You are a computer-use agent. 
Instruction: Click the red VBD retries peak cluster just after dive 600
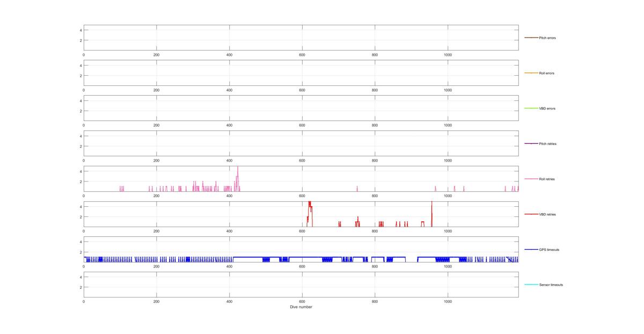click(x=310, y=213)
